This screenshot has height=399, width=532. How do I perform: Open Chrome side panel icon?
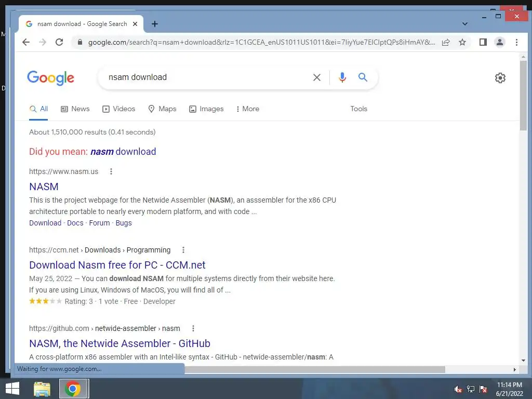[x=483, y=42]
